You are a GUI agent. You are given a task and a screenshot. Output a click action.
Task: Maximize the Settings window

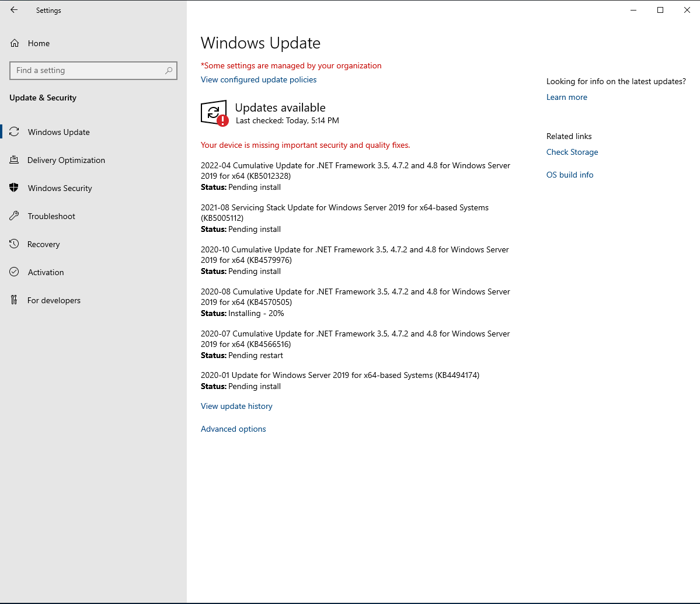[660, 10]
